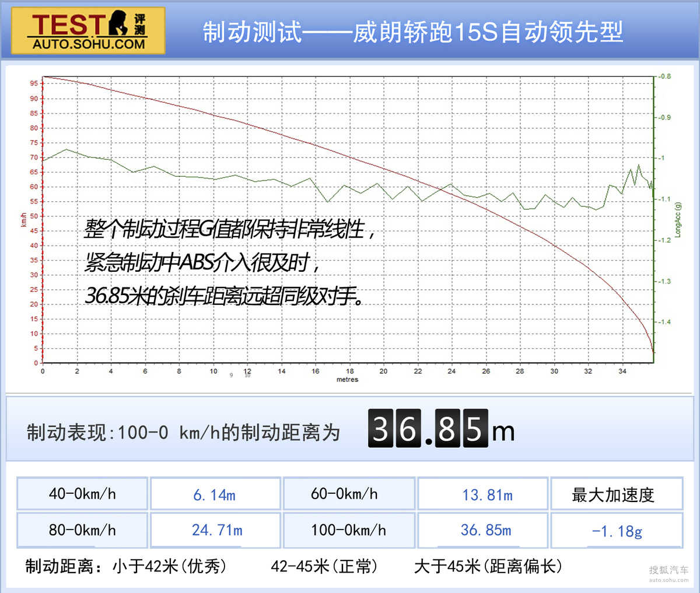Click the 大于45米(距离偏长) rating legend
The image size is (700, 593).
coord(488,566)
